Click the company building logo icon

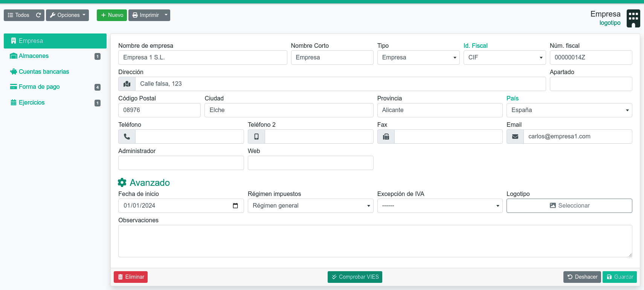point(633,18)
